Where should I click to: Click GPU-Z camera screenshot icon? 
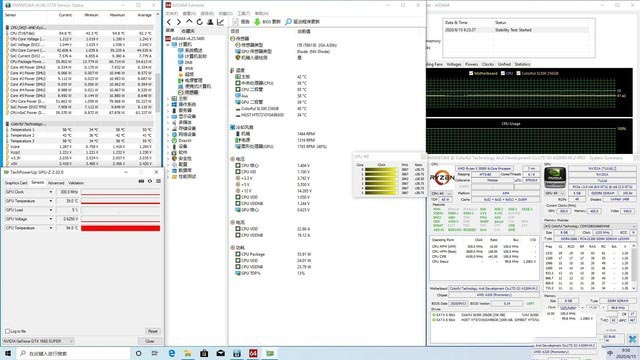coord(141,181)
